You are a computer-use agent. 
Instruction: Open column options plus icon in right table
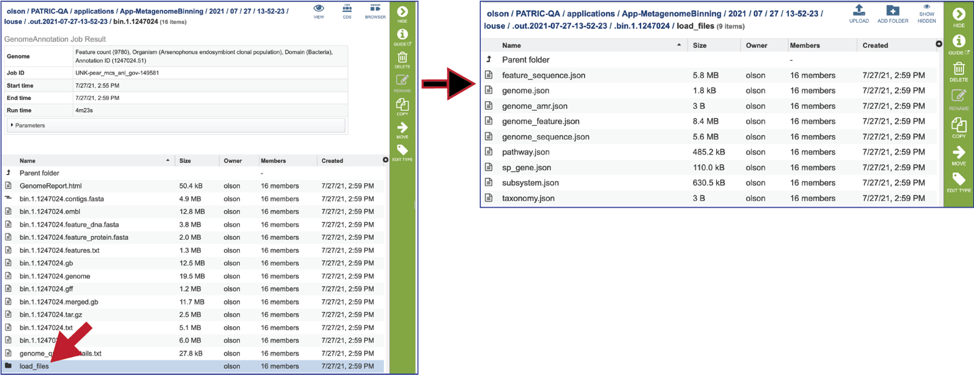click(x=939, y=44)
